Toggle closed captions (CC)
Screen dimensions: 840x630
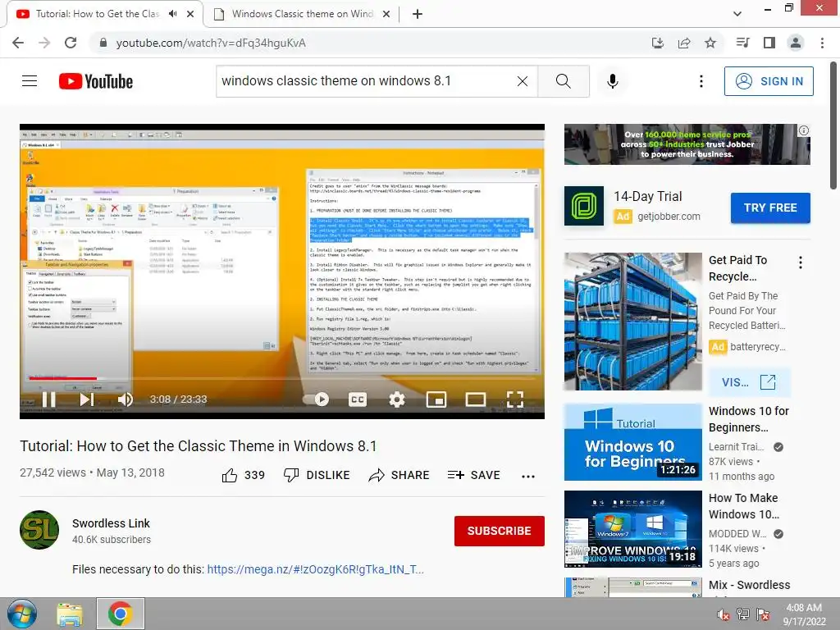(x=358, y=399)
